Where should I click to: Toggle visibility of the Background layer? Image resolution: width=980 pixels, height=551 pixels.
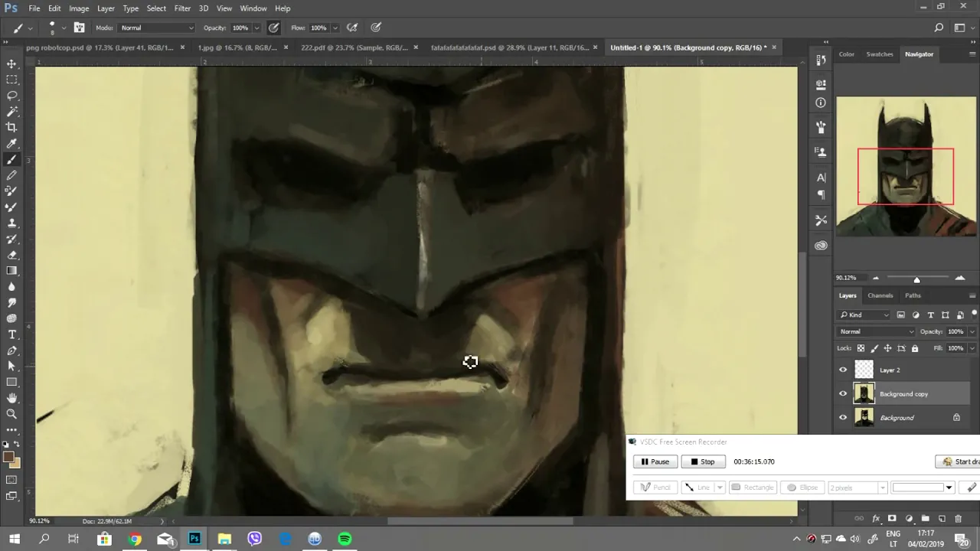pos(843,418)
